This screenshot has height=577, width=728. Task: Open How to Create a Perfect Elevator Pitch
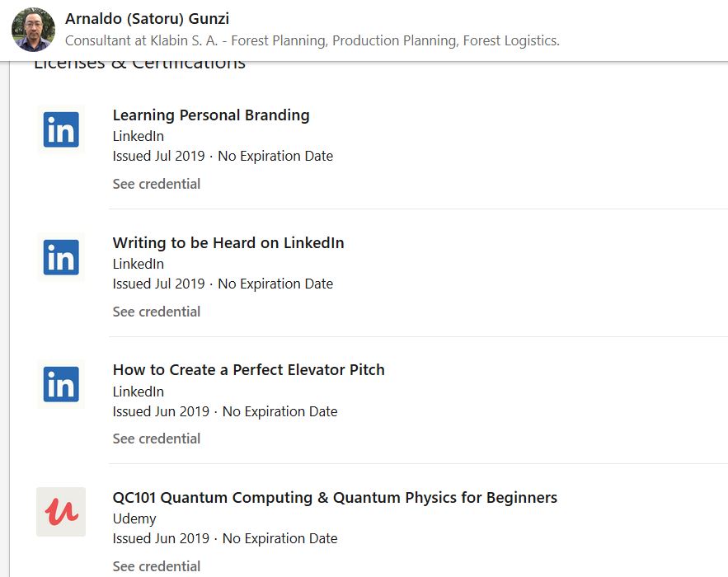click(x=248, y=370)
